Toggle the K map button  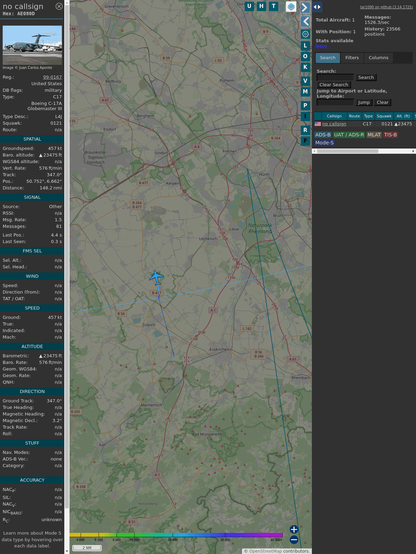(305, 67)
